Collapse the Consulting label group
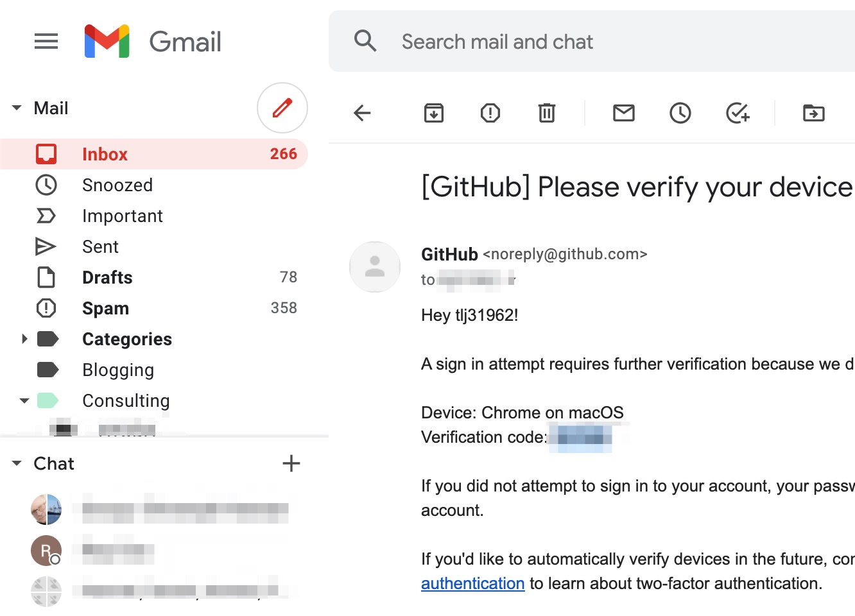This screenshot has height=616, width=855. [24, 400]
